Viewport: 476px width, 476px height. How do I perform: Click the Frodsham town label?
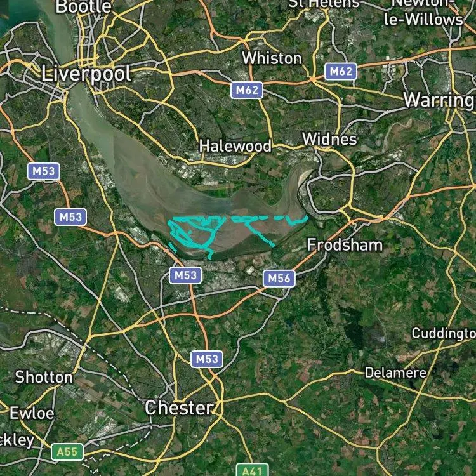pos(345,245)
